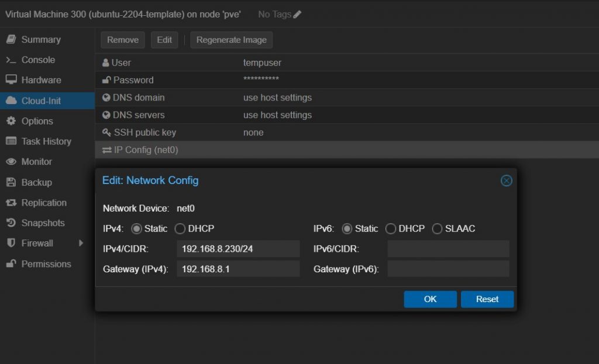The image size is (599, 364).
Task: Close the Edit Network Config dialog
Action: tap(507, 181)
